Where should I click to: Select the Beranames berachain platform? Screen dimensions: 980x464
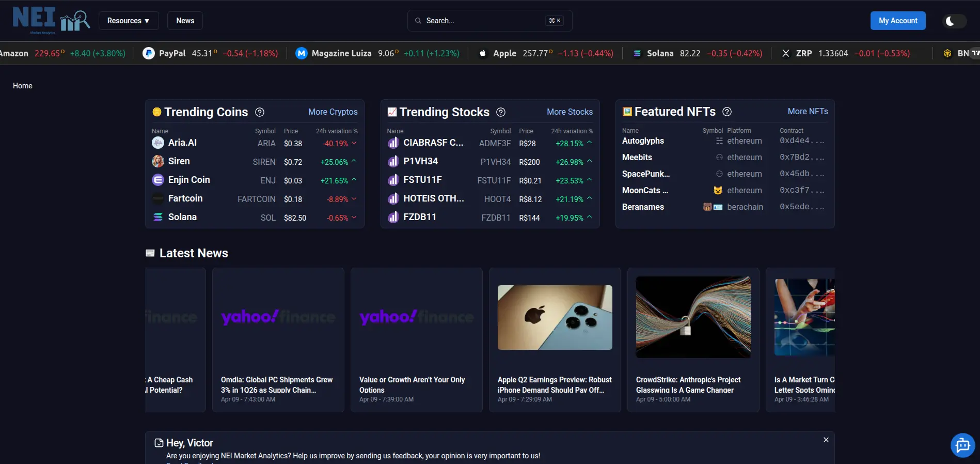pyautogui.click(x=745, y=207)
